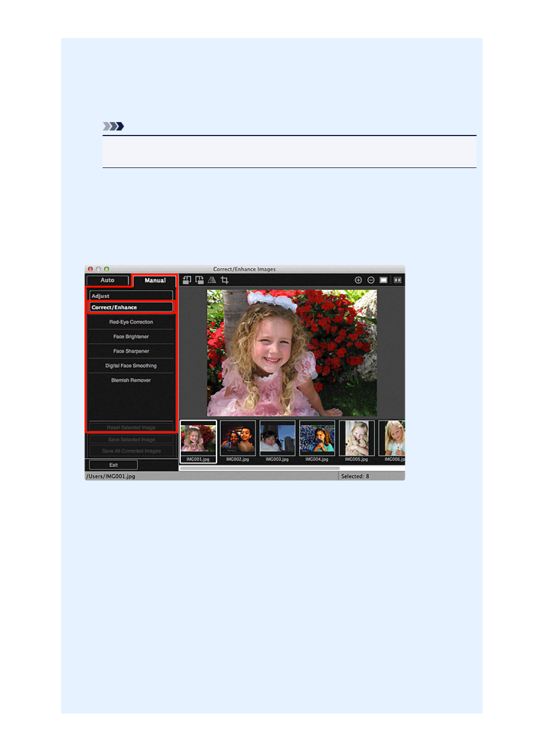Choose Face Brightener
The image size is (534, 756).
tap(131, 337)
